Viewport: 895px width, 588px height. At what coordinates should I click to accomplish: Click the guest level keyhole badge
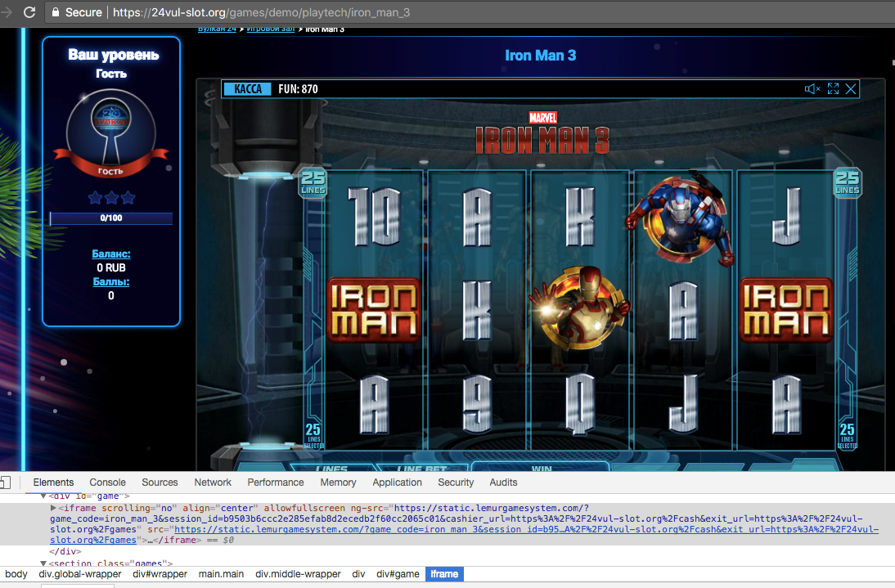pos(110,135)
